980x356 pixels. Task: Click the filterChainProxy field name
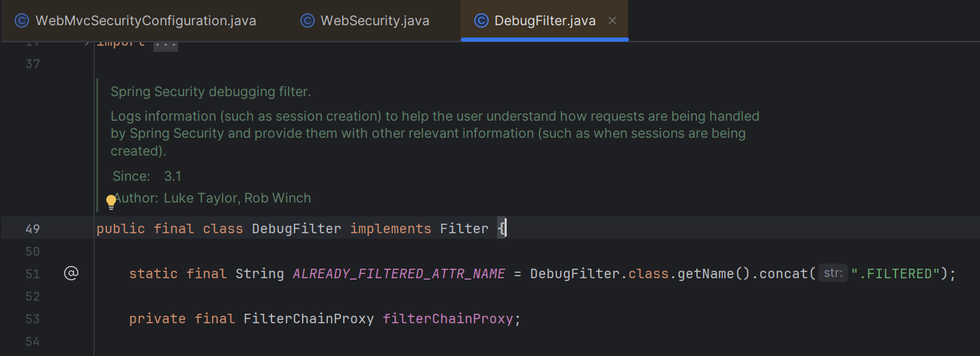point(448,318)
